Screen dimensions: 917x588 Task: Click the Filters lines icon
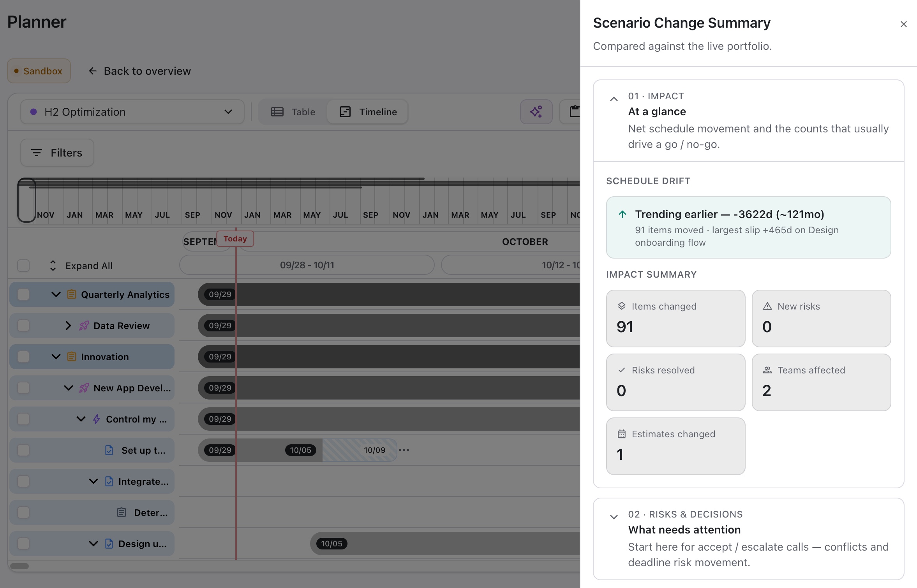point(37,153)
